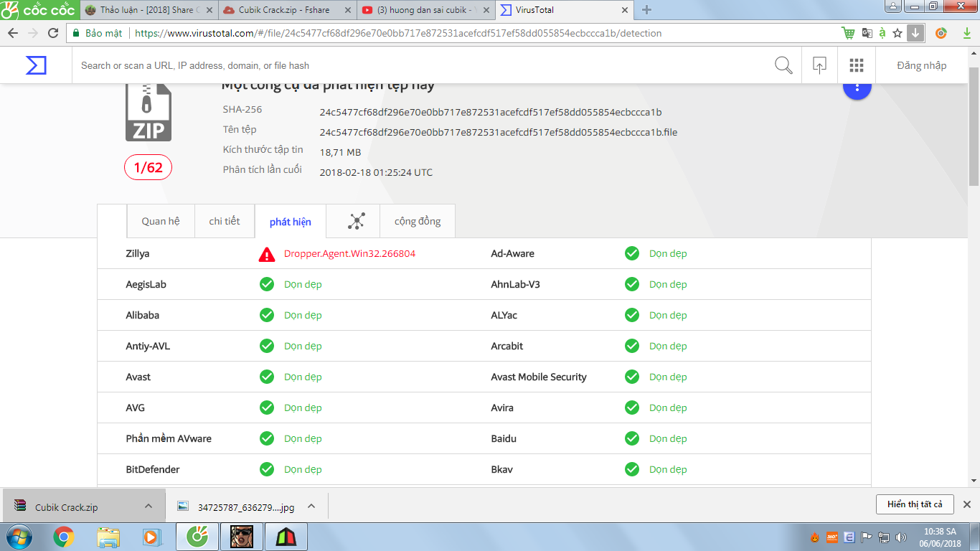The image size is (980, 551).
Task: Switch to the Quan hệ tab
Action: click(161, 221)
